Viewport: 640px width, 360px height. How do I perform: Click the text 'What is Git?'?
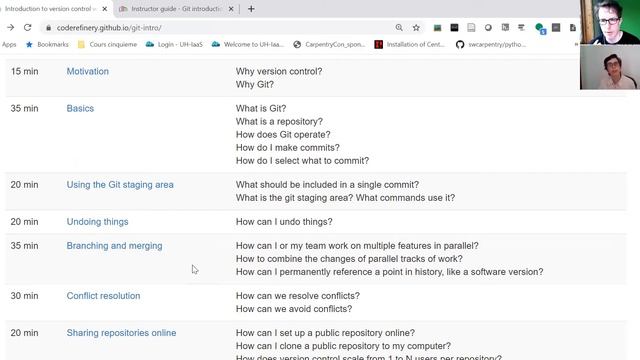(x=261, y=109)
